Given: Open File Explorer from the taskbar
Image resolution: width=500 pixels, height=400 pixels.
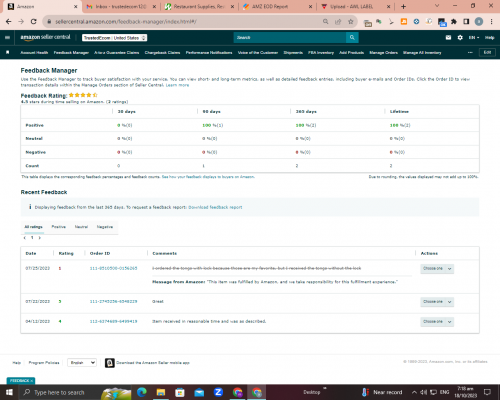Looking at the screenshot, I should click(x=161, y=392).
